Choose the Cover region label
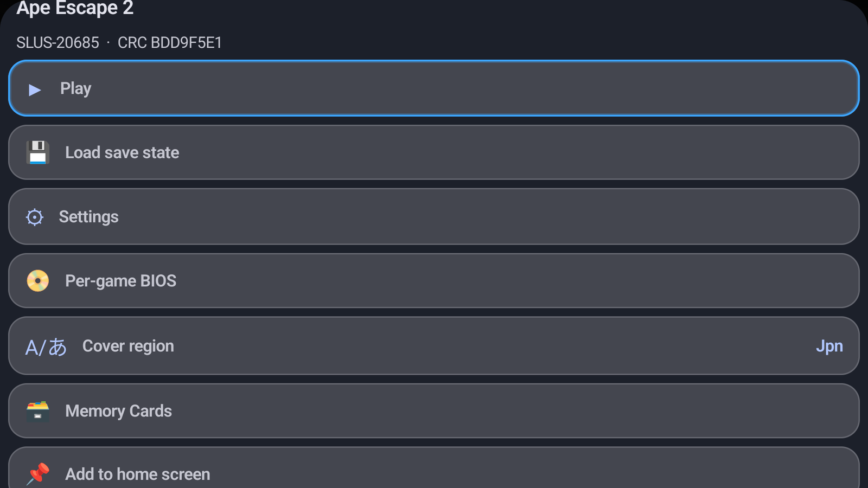 128,346
